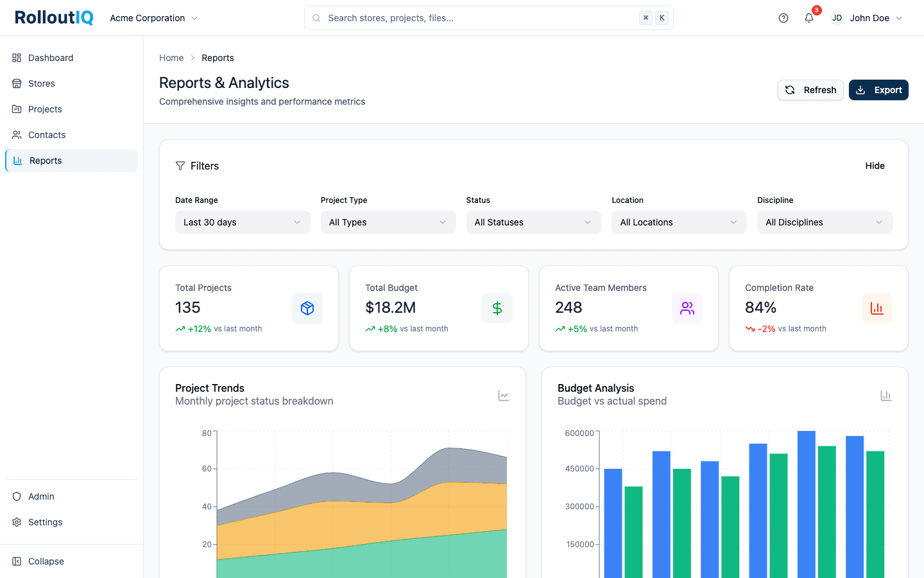Click the Export button
Image resolution: width=924 pixels, height=578 pixels.
coord(878,90)
